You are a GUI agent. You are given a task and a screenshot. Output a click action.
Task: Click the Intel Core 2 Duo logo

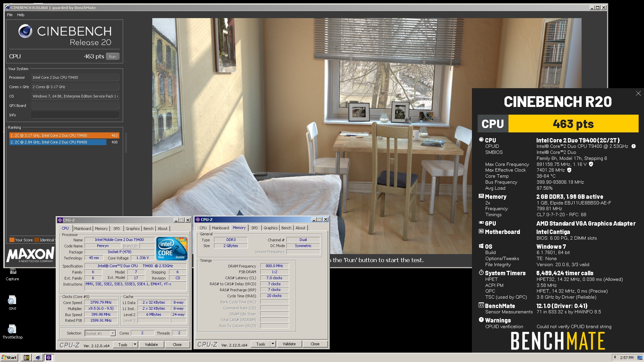(x=172, y=249)
